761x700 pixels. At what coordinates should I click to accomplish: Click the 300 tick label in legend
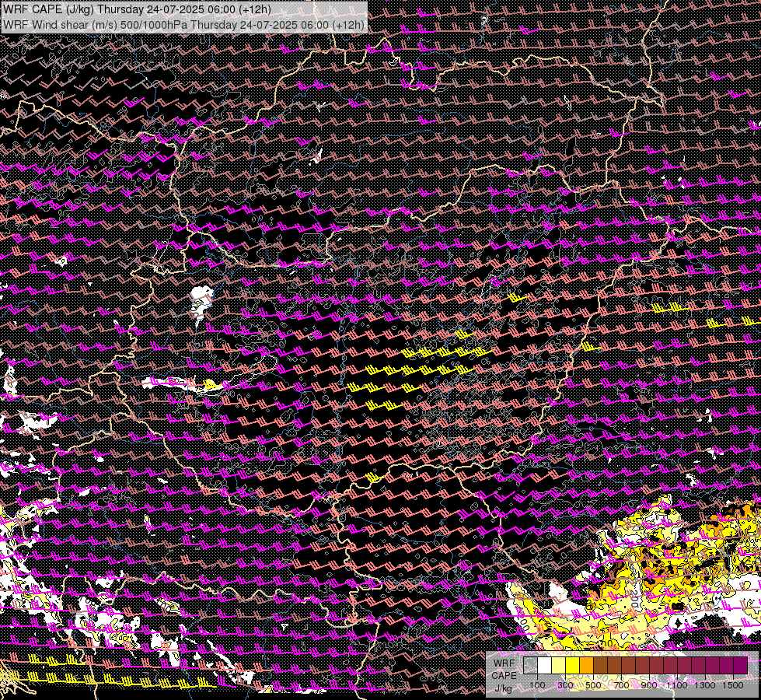point(565,685)
